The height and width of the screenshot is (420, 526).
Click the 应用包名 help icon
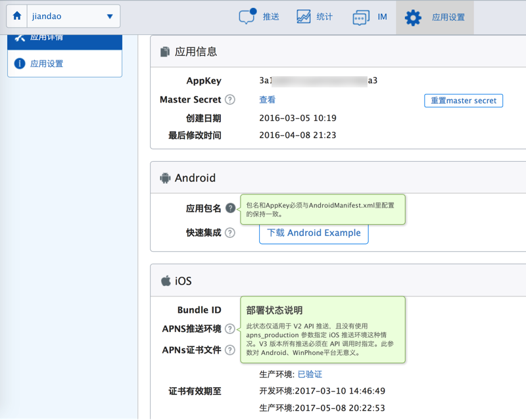[x=230, y=208]
